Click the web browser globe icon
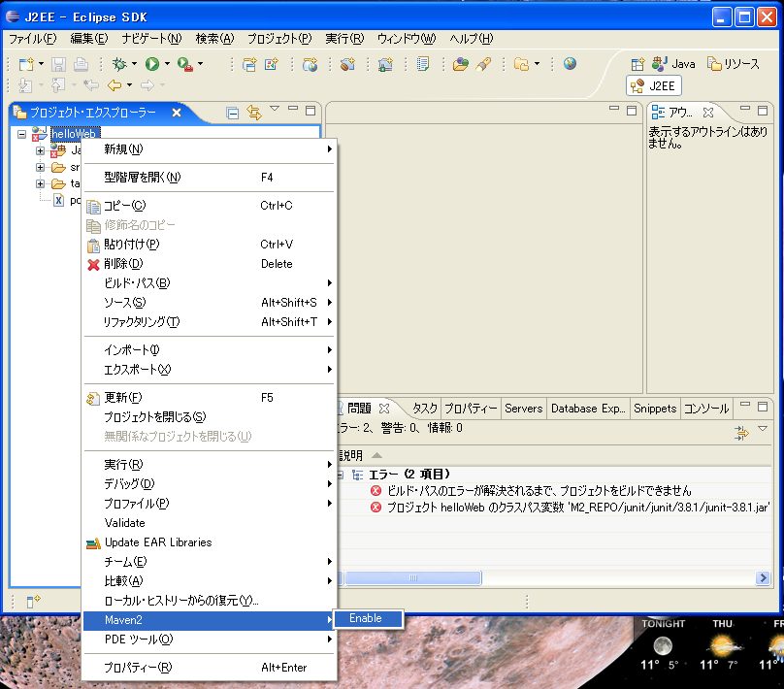 [570, 64]
